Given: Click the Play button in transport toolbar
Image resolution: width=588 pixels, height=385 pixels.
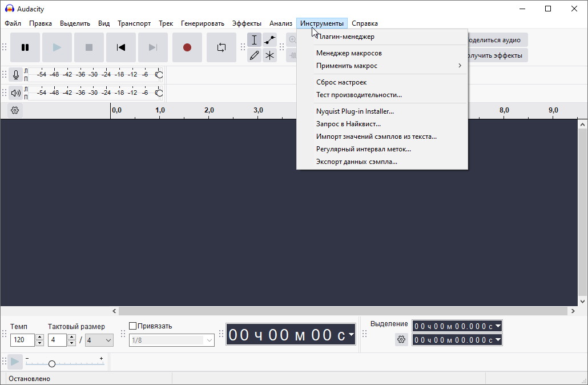Looking at the screenshot, I should click(57, 47).
